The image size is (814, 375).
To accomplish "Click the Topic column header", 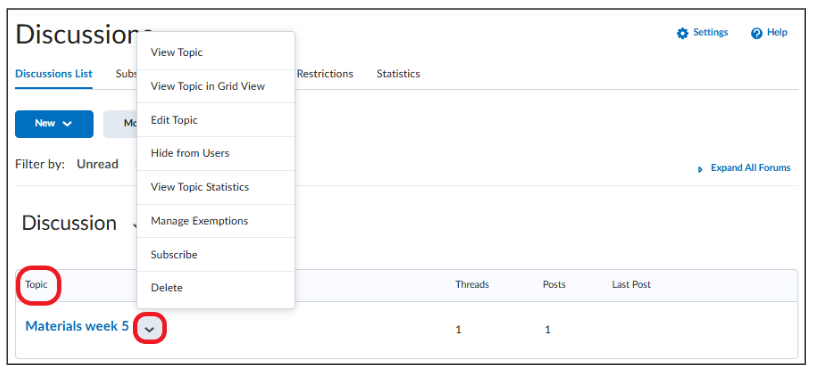I will (x=36, y=285).
